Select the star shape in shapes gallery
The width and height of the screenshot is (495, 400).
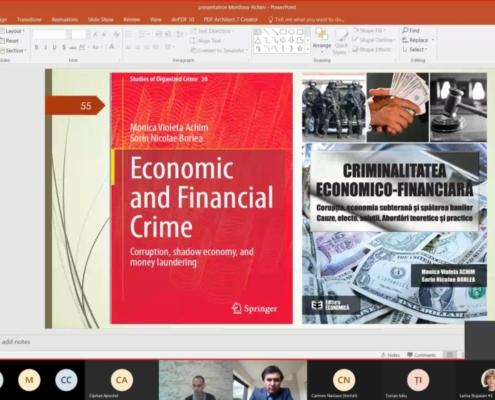[x=300, y=49]
